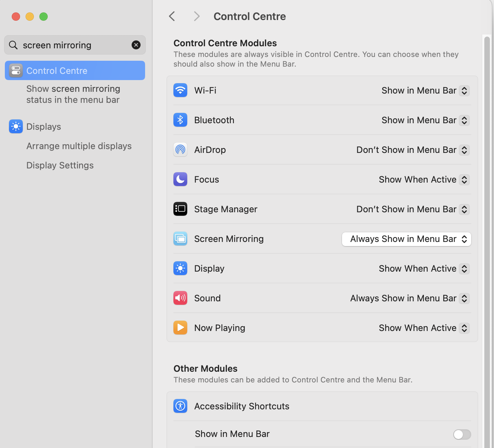Open Show screen mirroring status result
This screenshot has width=494, height=448.
(x=73, y=94)
